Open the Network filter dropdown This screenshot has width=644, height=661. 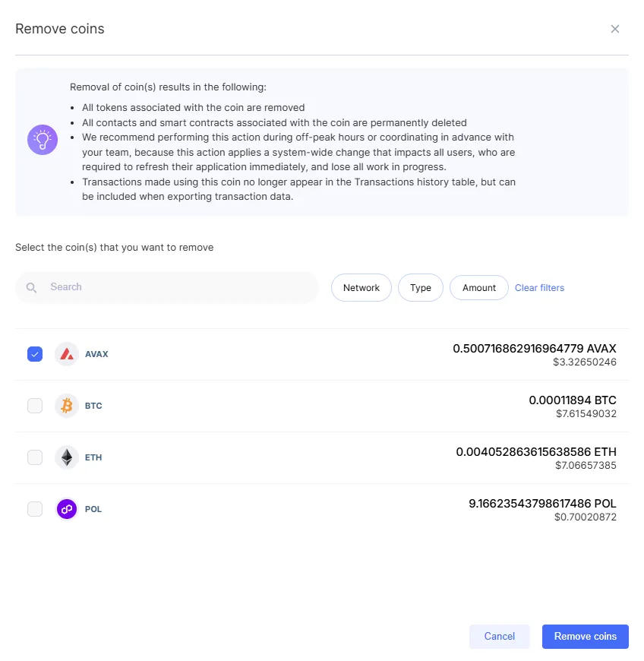tap(361, 287)
